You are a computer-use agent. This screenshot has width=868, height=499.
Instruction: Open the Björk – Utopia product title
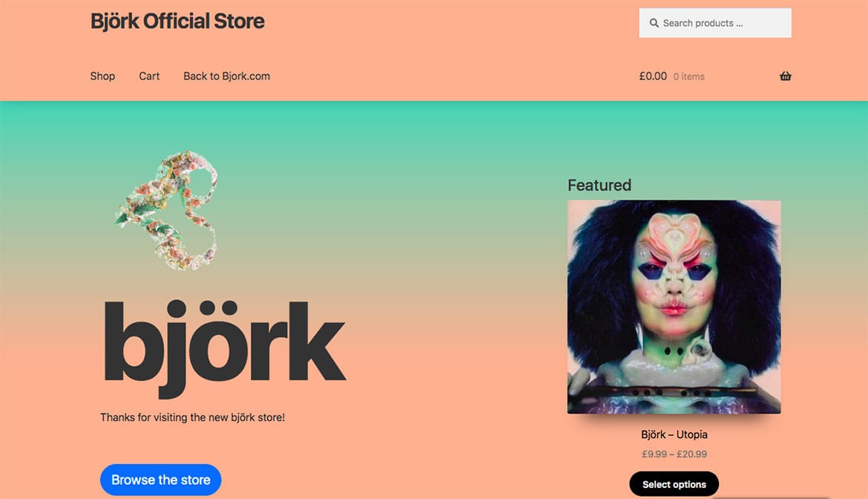tap(674, 434)
